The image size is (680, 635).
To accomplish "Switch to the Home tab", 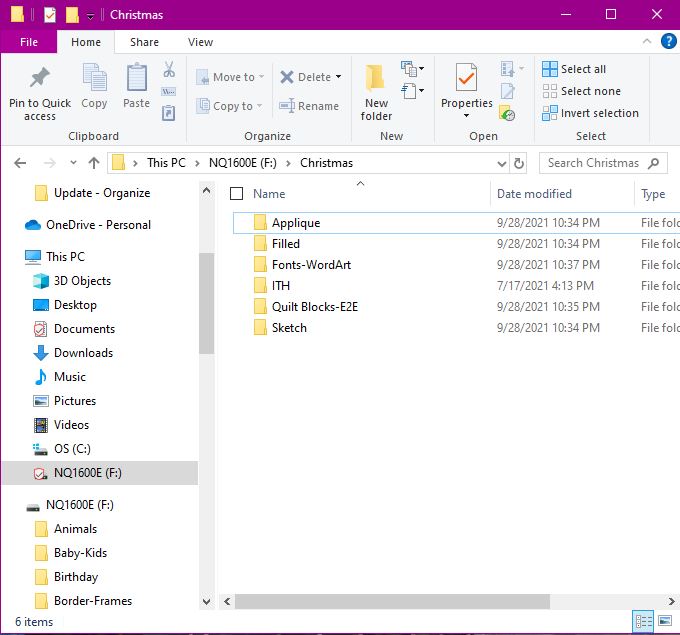I will tap(86, 42).
